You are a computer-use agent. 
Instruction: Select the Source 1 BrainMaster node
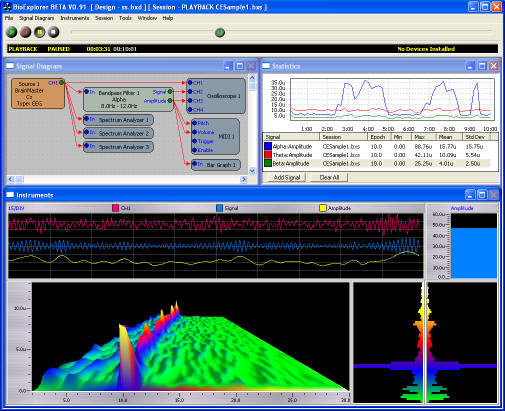(x=38, y=94)
